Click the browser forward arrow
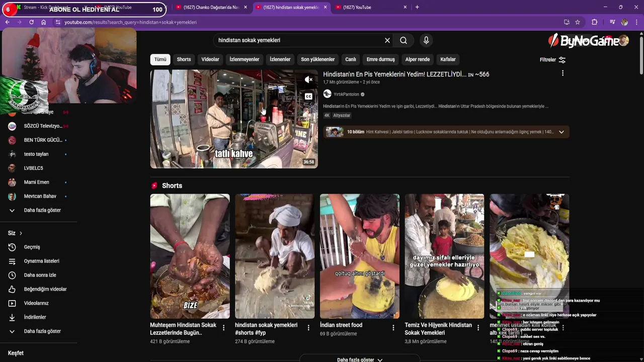Image resolution: width=644 pixels, height=362 pixels. click(19, 22)
